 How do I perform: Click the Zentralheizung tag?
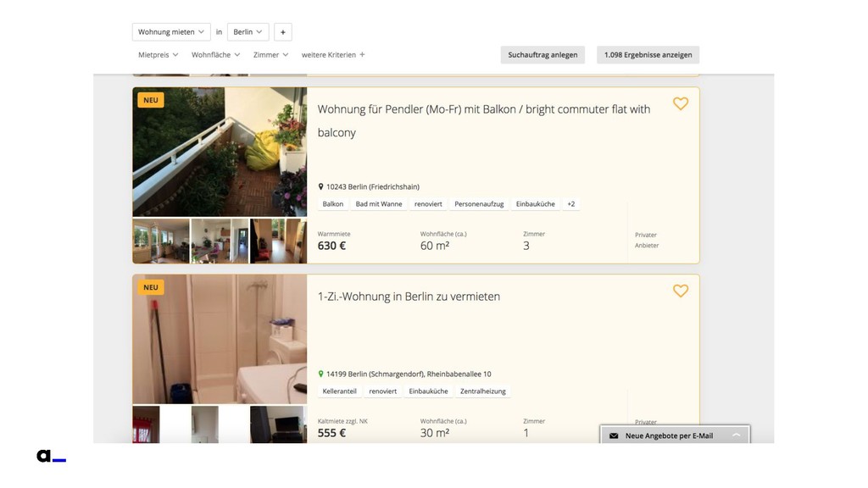coord(482,391)
